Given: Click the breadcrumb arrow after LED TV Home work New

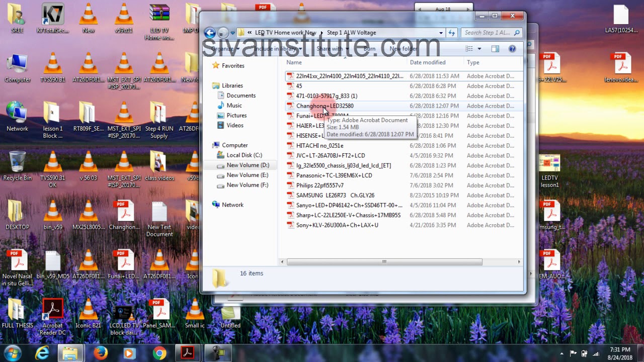Looking at the screenshot, I should coord(321,33).
